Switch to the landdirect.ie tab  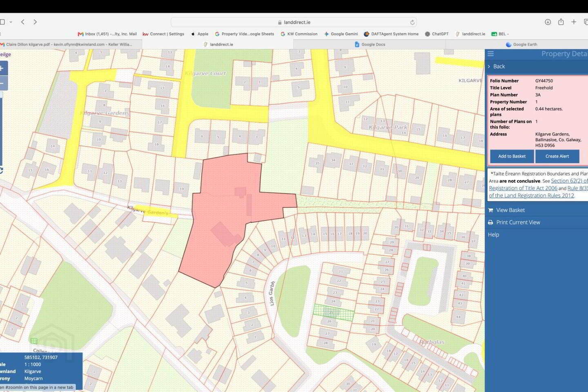[218, 44]
